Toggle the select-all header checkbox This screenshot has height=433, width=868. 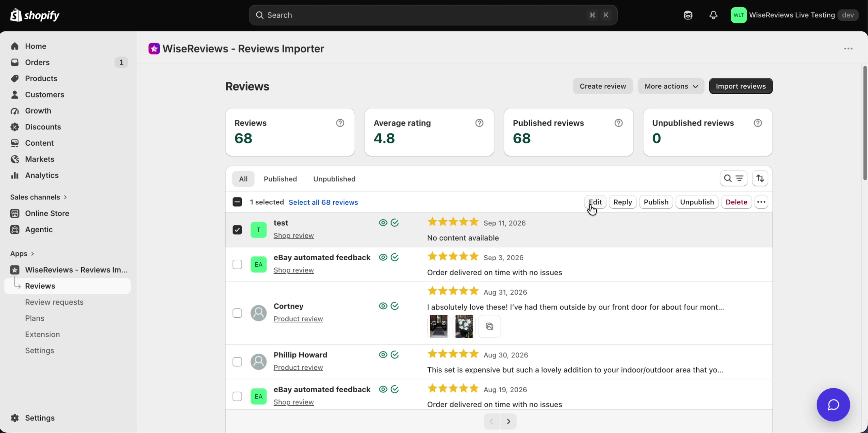[x=237, y=202]
